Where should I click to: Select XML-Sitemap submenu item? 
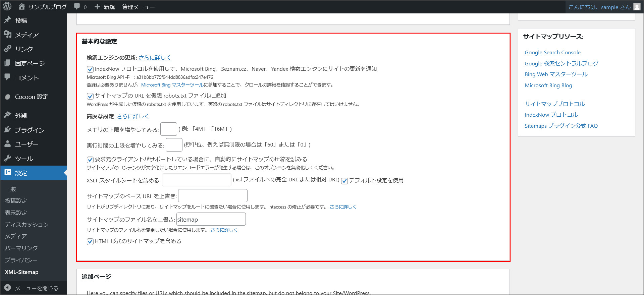[x=21, y=272]
